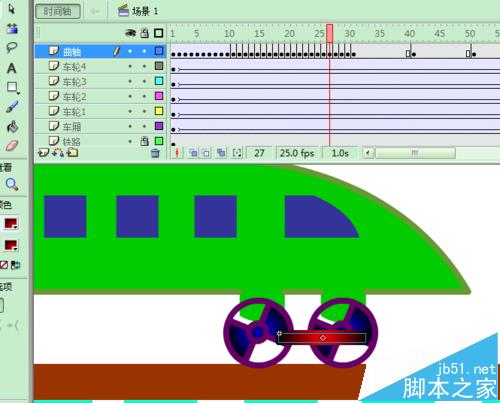Click the left purple wheel on stage
This screenshot has height=403, width=500.
[258, 333]
